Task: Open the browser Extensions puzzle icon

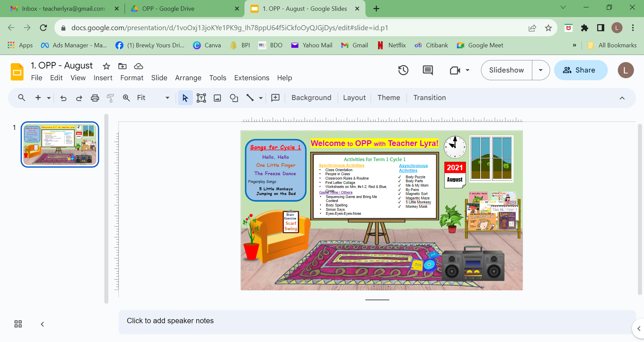Action: coord(585,28)
